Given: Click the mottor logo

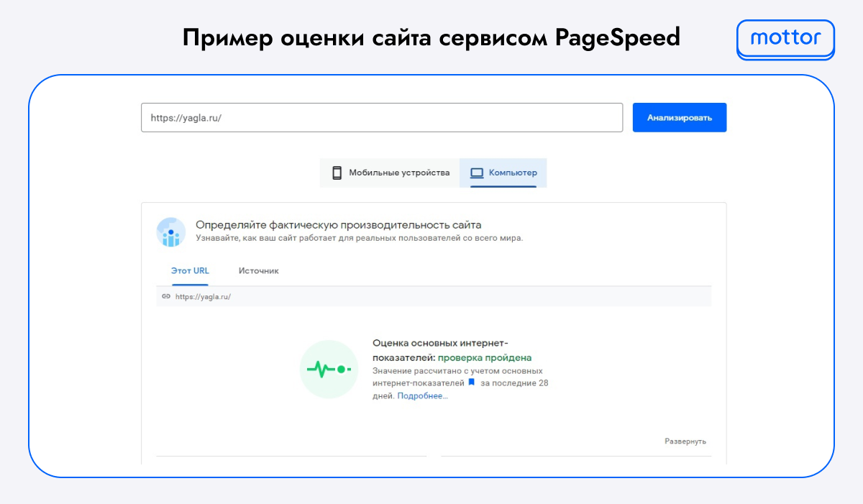Looking at the screenshot, I should (x=785, y=39).
